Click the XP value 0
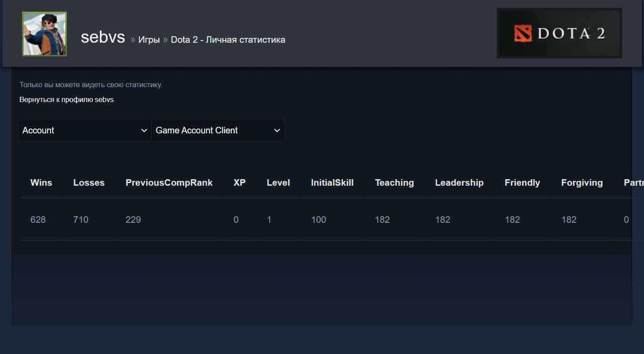 point(236,220)
